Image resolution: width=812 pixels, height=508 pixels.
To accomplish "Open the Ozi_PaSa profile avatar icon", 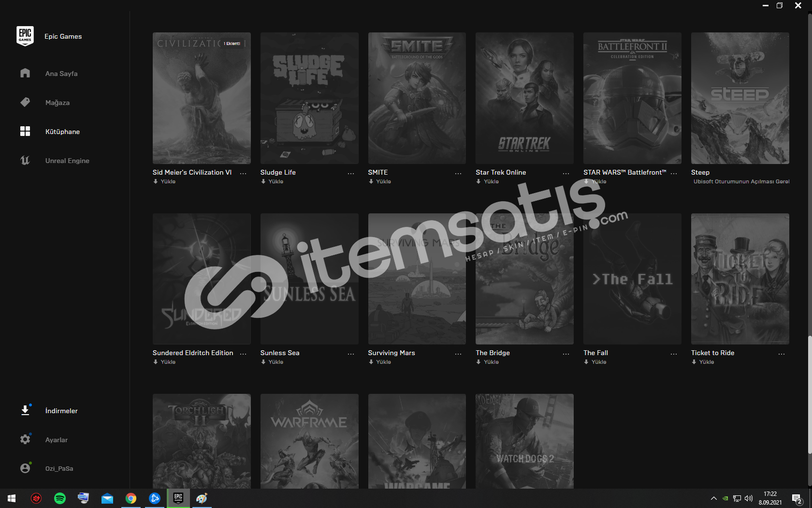I will [25, 468].
